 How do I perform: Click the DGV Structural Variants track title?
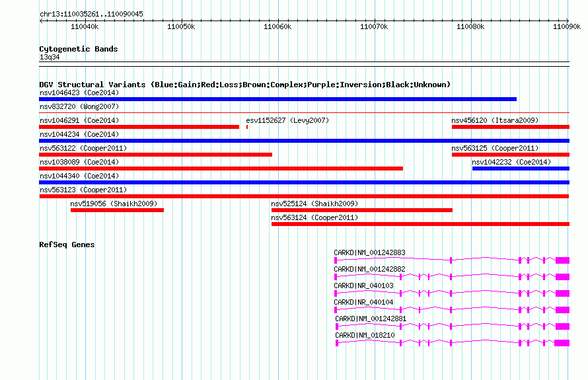(245, 85)
